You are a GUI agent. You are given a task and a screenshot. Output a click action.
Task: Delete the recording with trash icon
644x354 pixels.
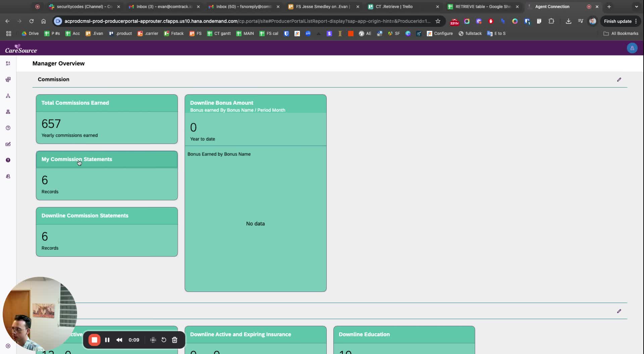(x=175, y=340)
